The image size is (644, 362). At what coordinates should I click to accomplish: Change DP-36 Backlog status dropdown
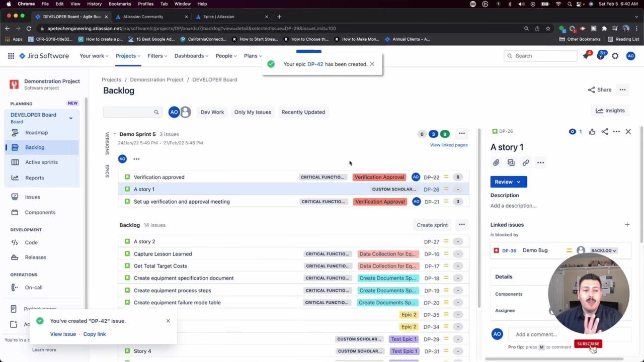point(603,250)
